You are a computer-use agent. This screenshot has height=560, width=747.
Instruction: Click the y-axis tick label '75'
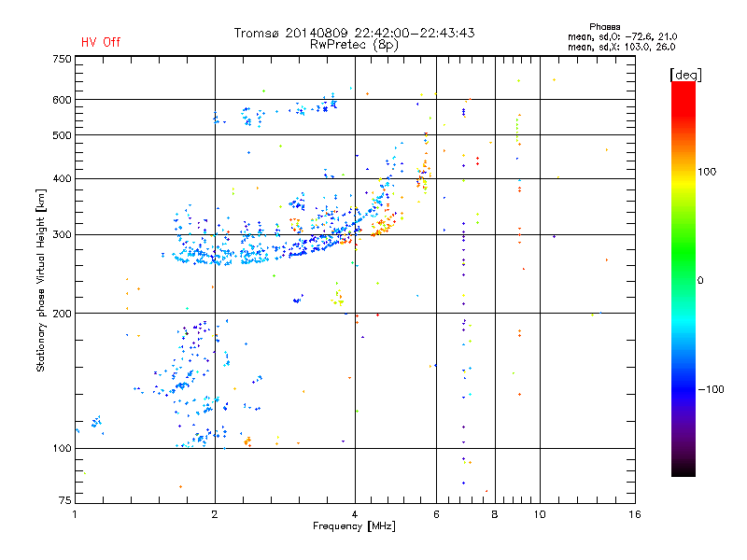click(65, 500)
